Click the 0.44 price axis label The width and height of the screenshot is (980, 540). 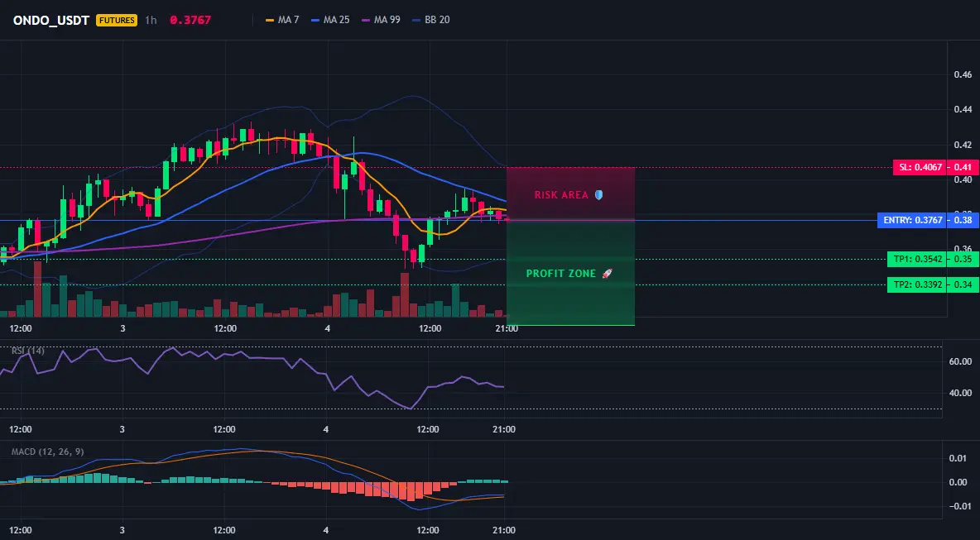[x=963, y=109]
